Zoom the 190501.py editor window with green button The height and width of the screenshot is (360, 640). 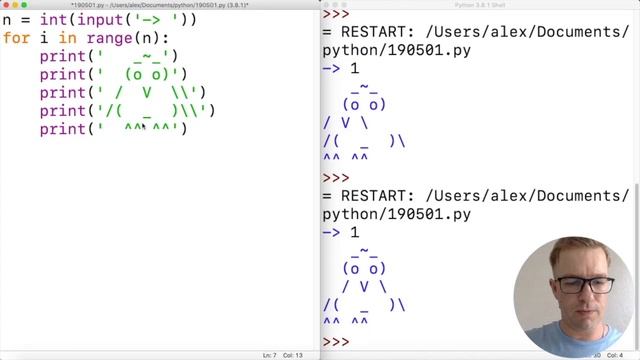(x=24, y=5)
